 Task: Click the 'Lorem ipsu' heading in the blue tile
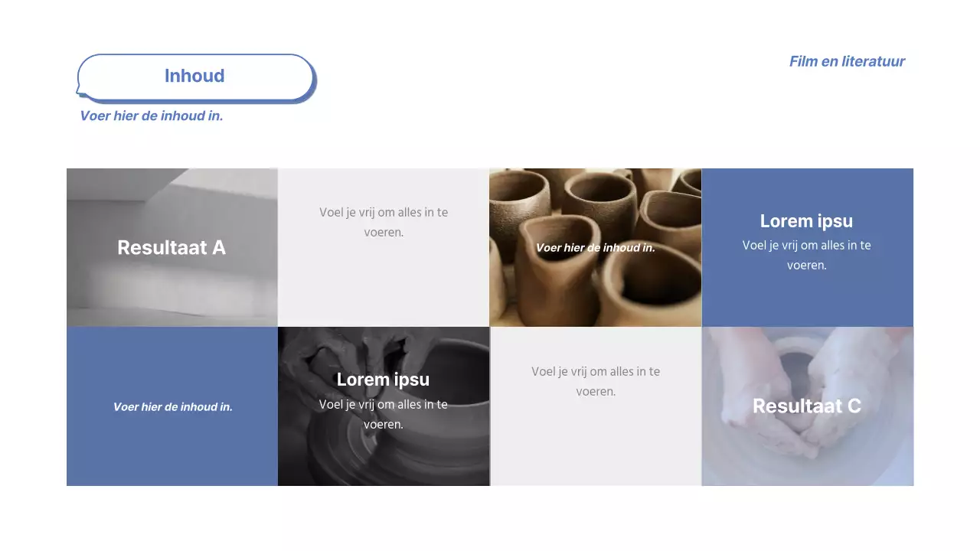pyautogui.click(x=806, y=221)
